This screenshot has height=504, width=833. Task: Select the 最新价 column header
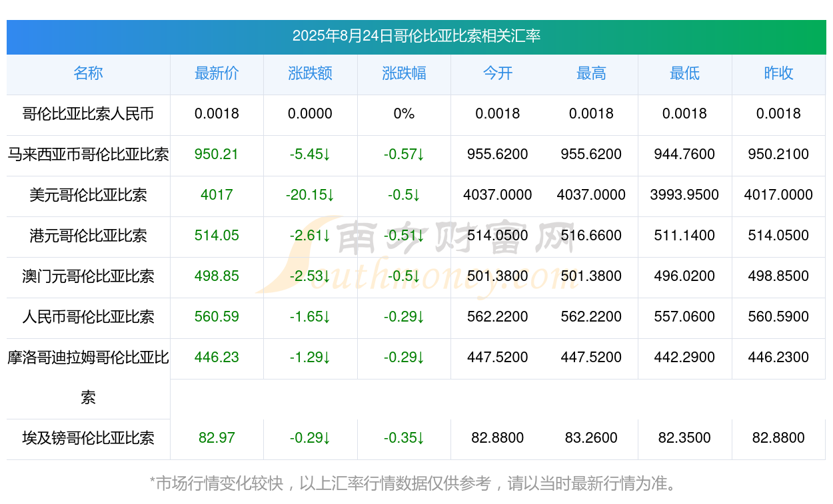click(x=217, y=73)
